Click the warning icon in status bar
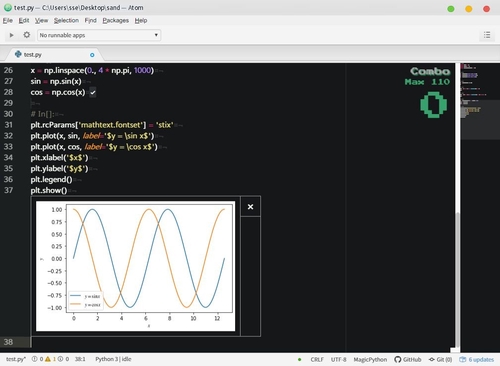 pos(48,359)
